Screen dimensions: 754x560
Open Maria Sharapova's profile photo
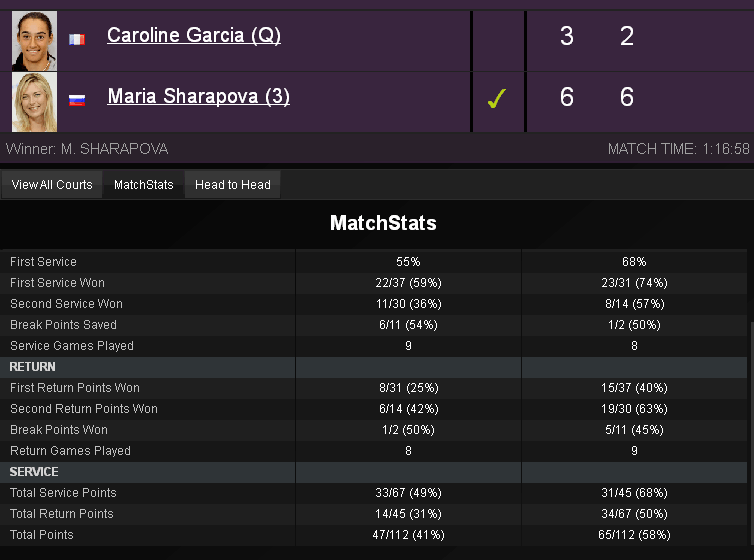coord(34,101)
